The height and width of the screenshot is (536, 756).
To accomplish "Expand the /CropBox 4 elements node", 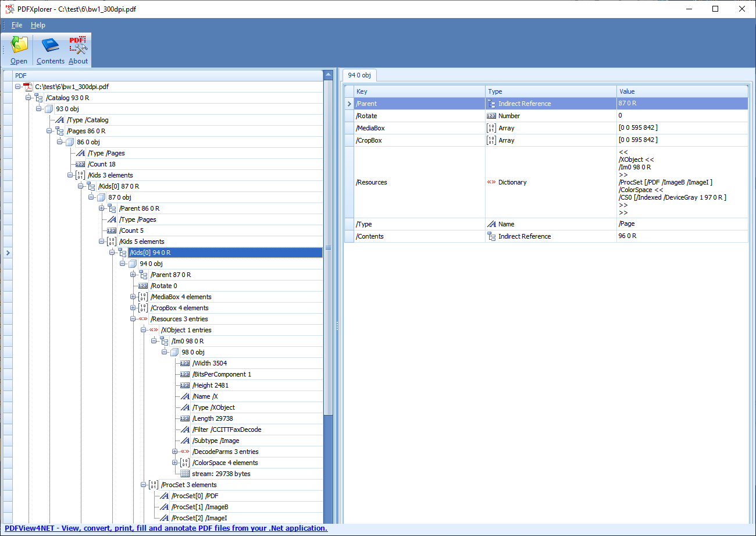I will point(133,308).
